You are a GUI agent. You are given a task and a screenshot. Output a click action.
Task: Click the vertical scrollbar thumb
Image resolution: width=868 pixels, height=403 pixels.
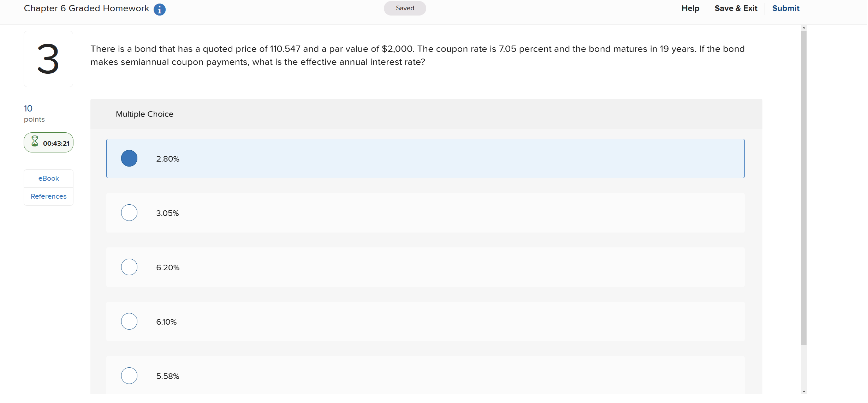coord(804,188)
